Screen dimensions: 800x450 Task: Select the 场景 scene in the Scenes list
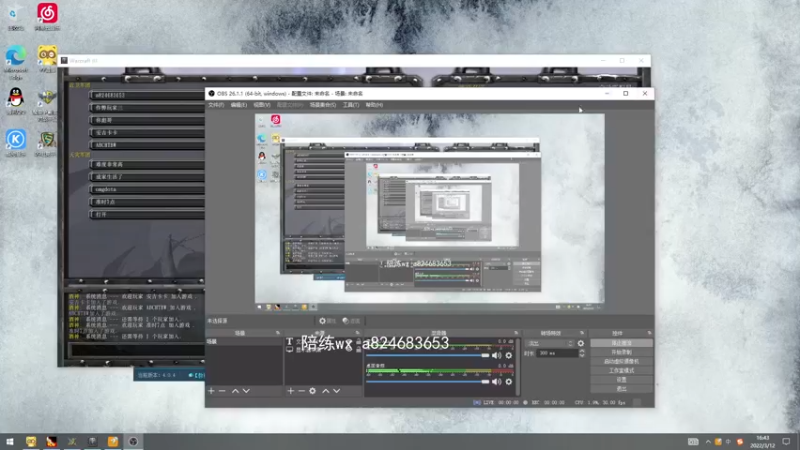coord(244,342)
